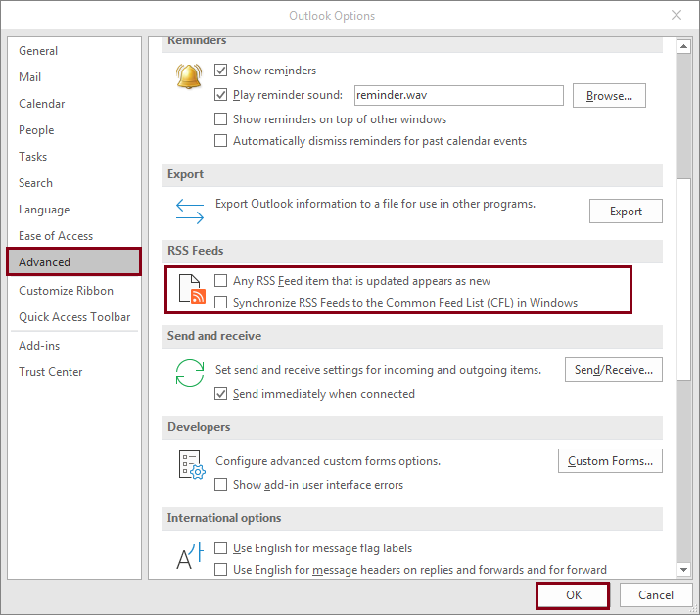Open the General options category

click(74, 51)
